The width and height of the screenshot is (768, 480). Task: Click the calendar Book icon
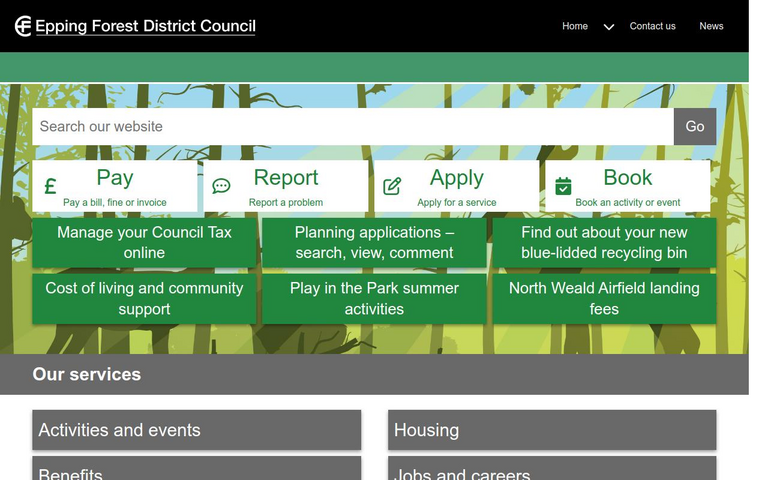coord(563,187)
